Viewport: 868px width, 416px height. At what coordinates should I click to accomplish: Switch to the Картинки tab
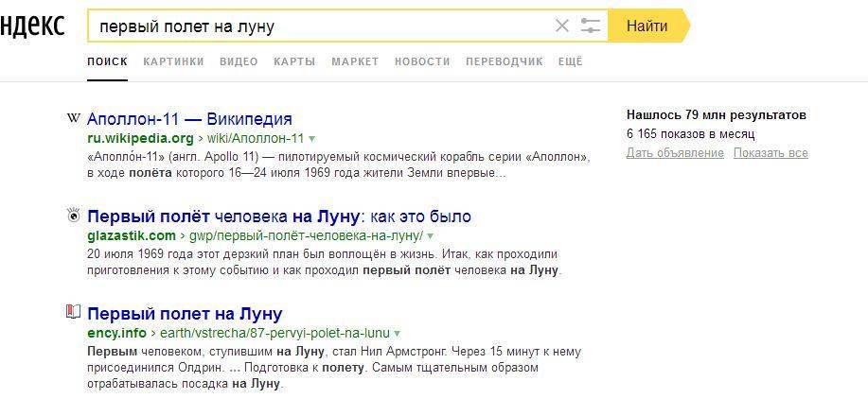point(173,61)
